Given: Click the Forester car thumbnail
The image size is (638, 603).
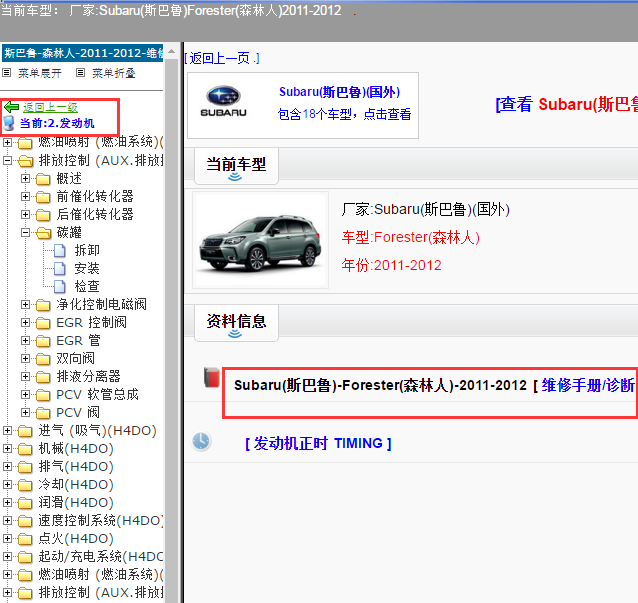Looking at the screenshot, I should tap(260, 240).
